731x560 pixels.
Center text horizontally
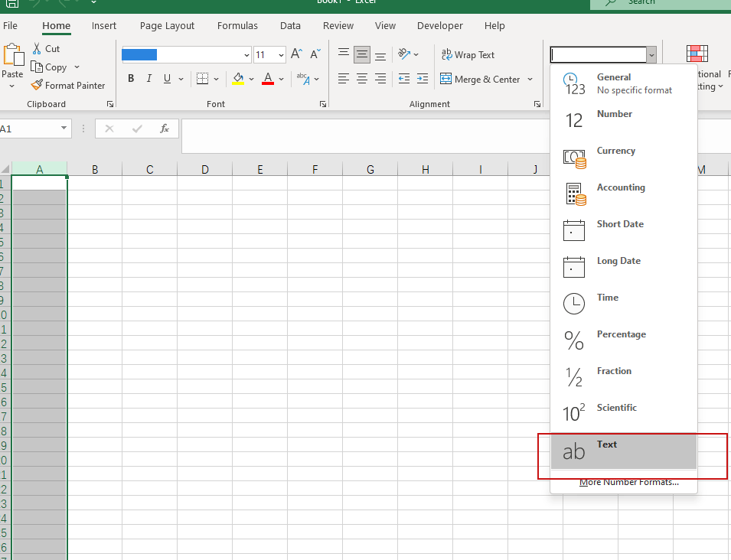click(x=362, y=79)
